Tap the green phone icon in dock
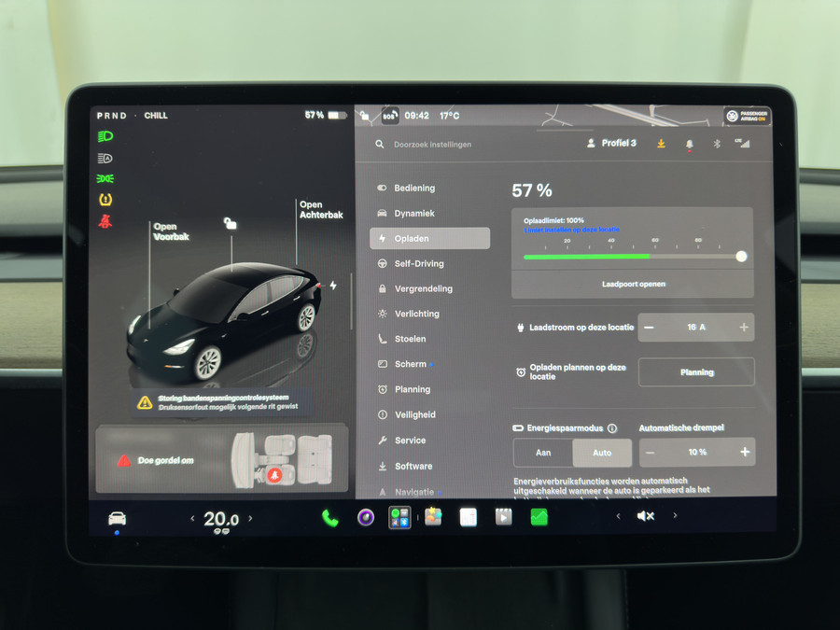The image size is (840, 630). coord(330,517)
